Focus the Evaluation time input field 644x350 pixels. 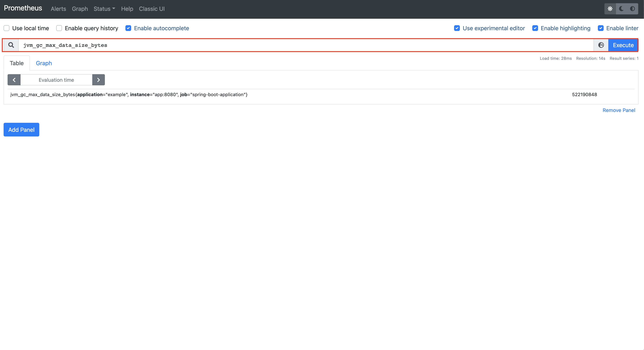click(56, 80)
